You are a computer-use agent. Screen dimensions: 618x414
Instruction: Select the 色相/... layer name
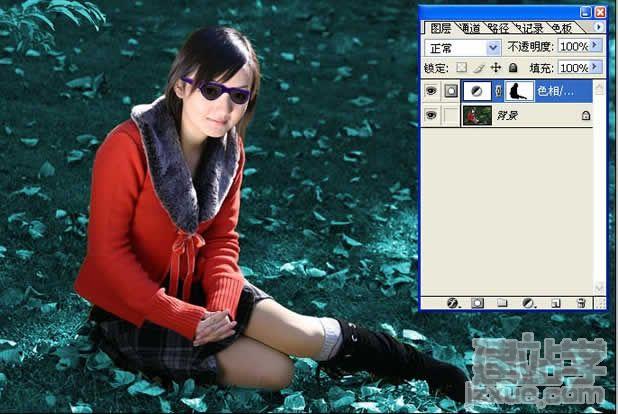pos(555,91)
